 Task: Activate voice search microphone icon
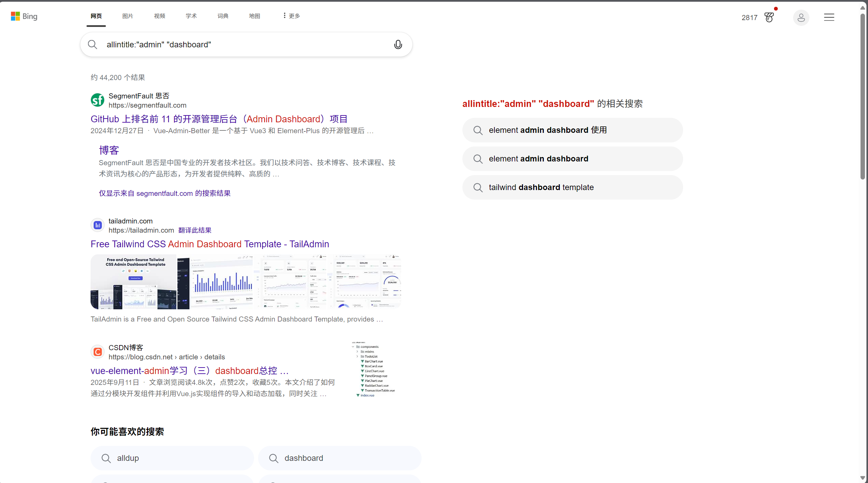[397, 44]
